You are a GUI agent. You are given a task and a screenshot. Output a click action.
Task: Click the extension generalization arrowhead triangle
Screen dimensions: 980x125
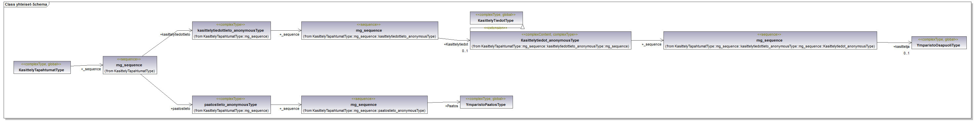522,27
